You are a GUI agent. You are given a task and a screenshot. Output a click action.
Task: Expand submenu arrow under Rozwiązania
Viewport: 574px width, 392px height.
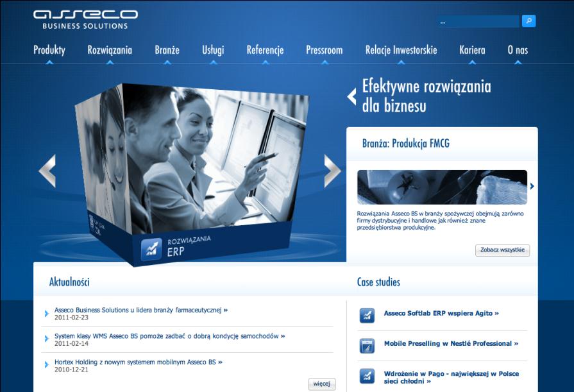point(110,63)
